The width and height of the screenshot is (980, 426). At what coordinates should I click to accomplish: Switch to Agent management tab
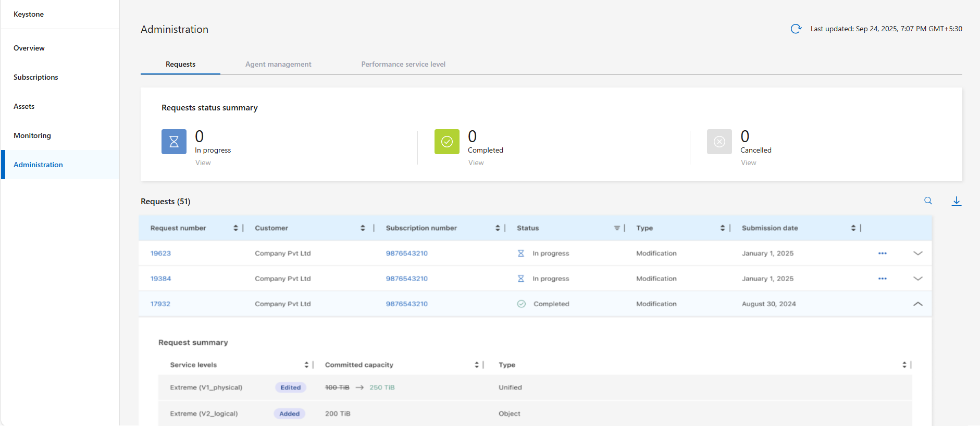coord(278,65)
